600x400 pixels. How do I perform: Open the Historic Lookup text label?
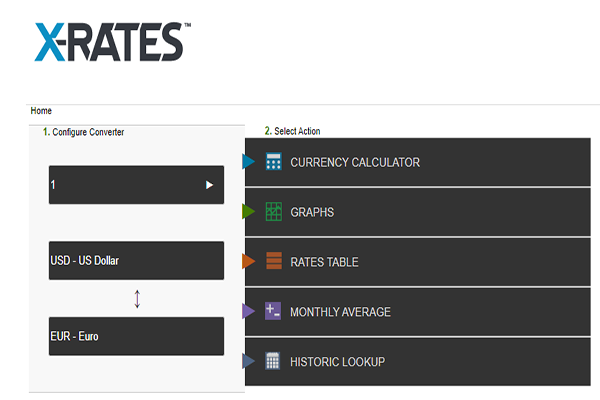click(337, 361)
